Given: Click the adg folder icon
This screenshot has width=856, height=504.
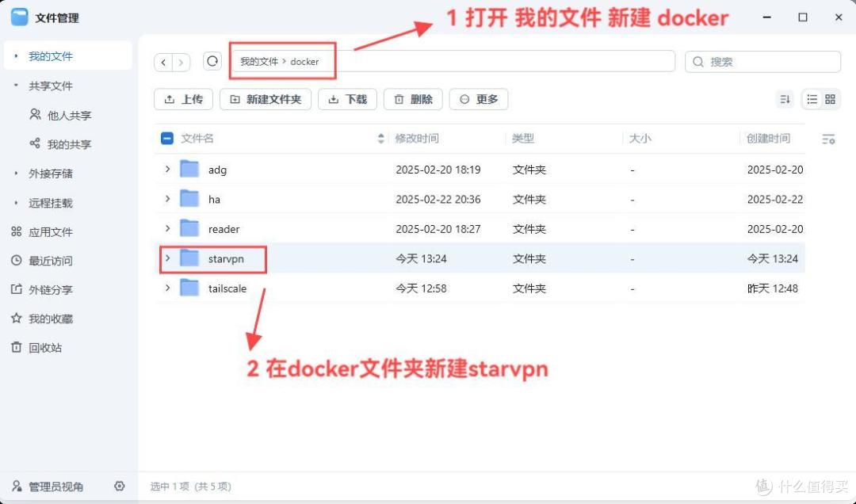Looking at the screenshot, I should pyautogui.click(x=189, y=170).
